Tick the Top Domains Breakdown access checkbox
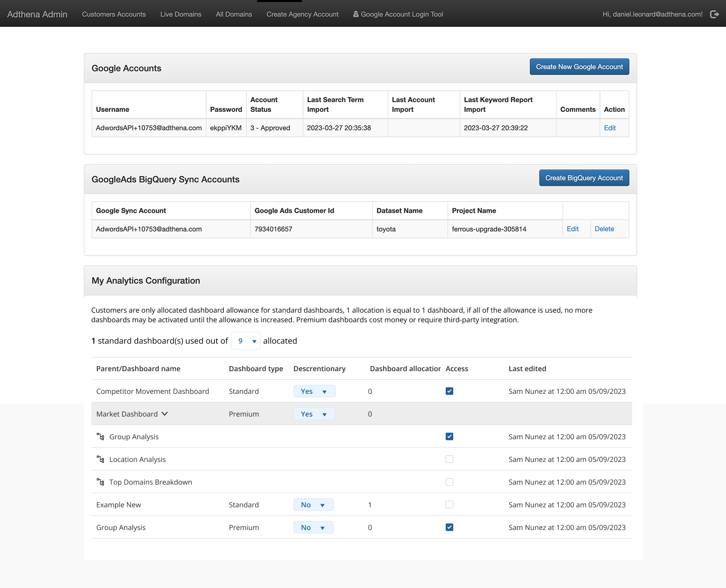This screenshot has height=588, width=726. tap(449, 482)
